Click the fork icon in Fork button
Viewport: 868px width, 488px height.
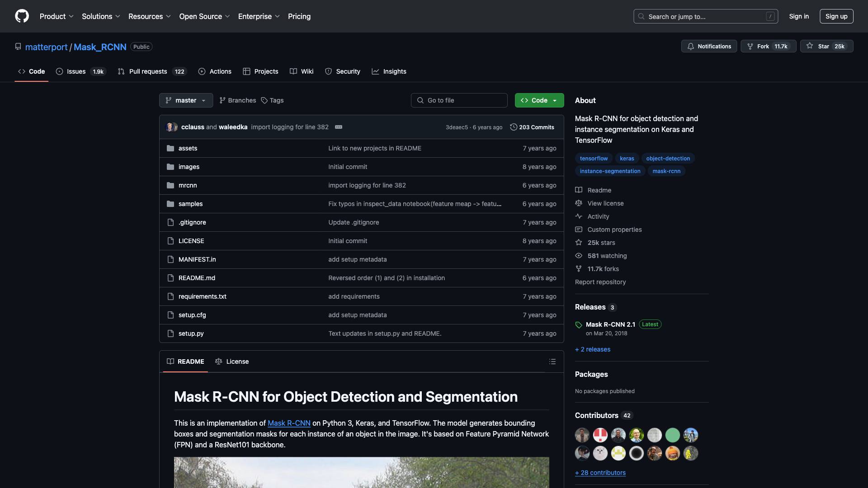tap(750, 47)
